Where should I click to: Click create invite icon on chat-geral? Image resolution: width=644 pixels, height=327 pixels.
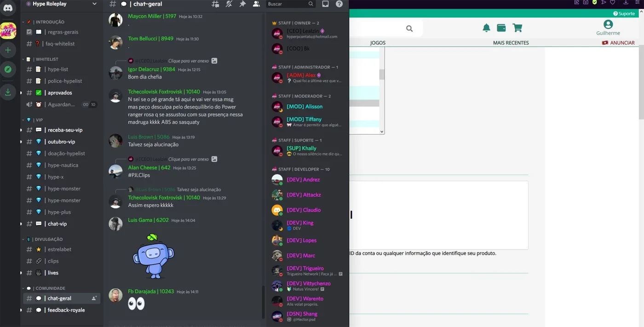(94, 298)
